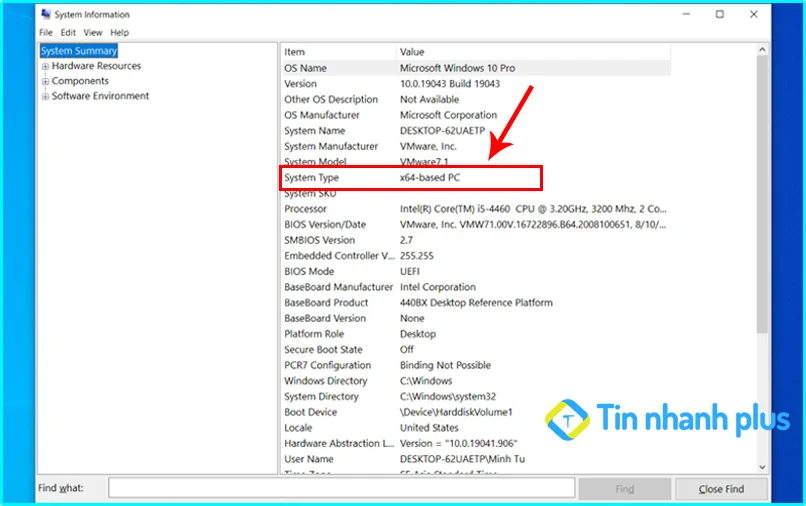806x506 pixels.
Task: Click the Embedded Controller Version item
Action: coord(339,256)
